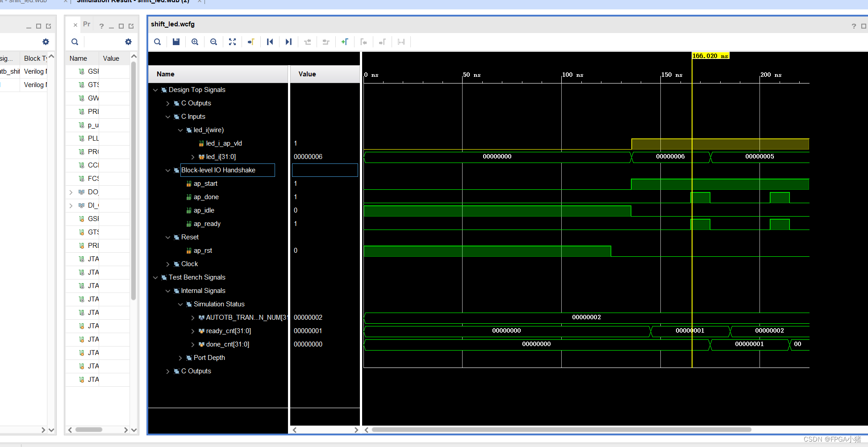Close the objects panel tab
Viewport: 868px width, 447px height.
coord(75,25)
